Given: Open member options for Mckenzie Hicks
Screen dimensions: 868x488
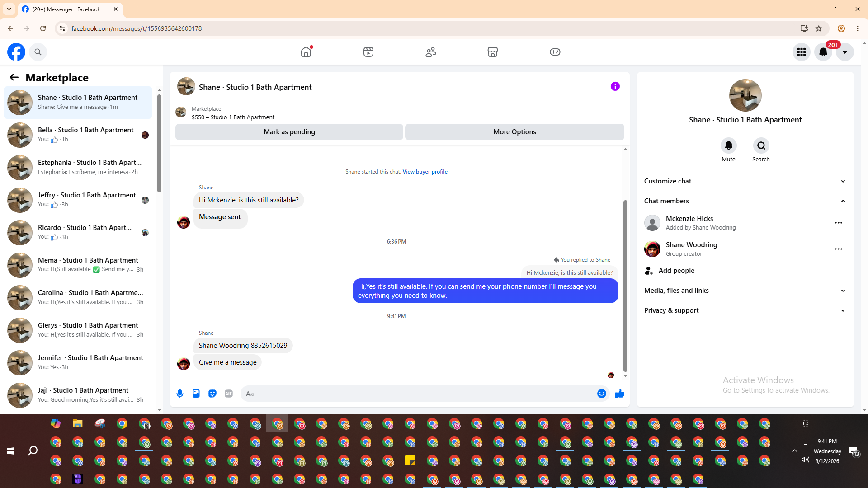Looking at the screenshot, I should coord(839,223).
